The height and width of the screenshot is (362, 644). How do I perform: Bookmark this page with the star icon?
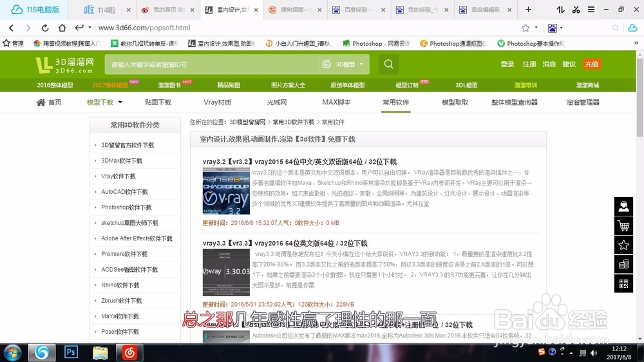(526, 28)
